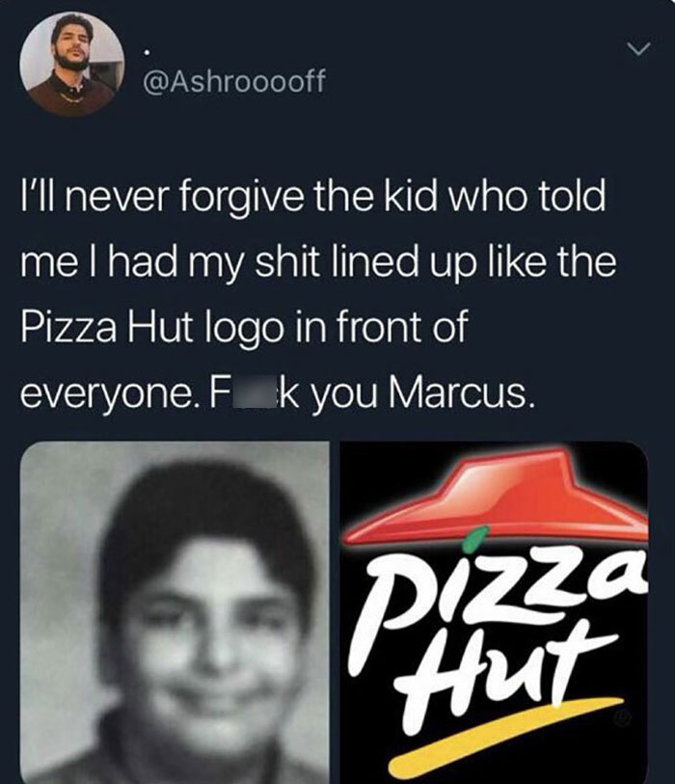Click the registered trademark symbol on logo
Screen dimensions: 675x784
pos(624,718)
